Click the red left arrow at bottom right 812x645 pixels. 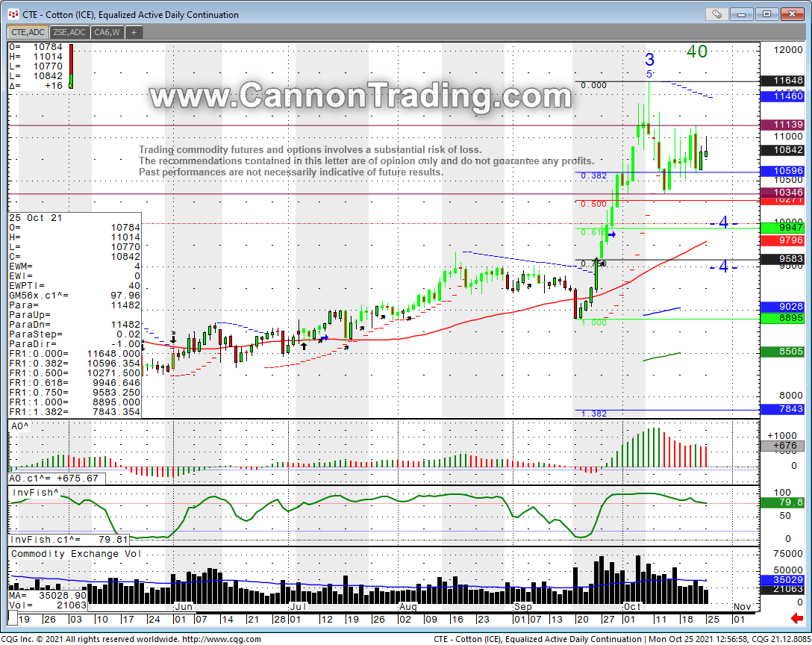coord(799,620)
